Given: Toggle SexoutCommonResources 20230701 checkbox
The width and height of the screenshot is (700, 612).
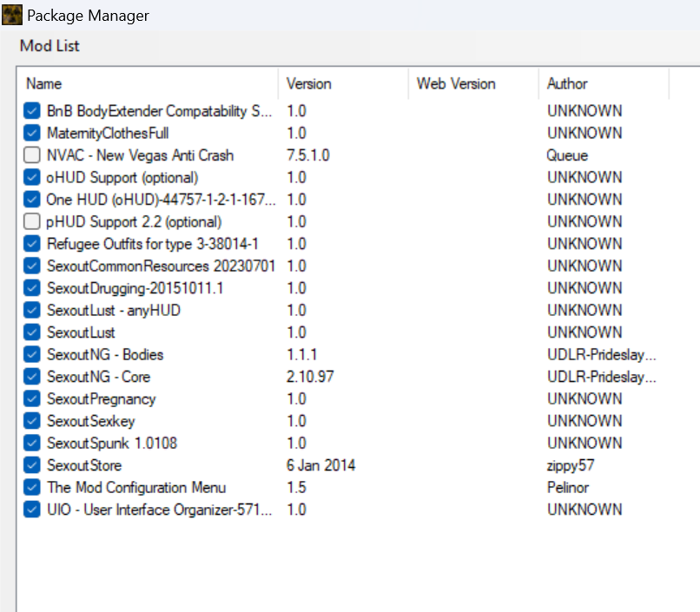Looking at the screenshot, I should point(31,266).
